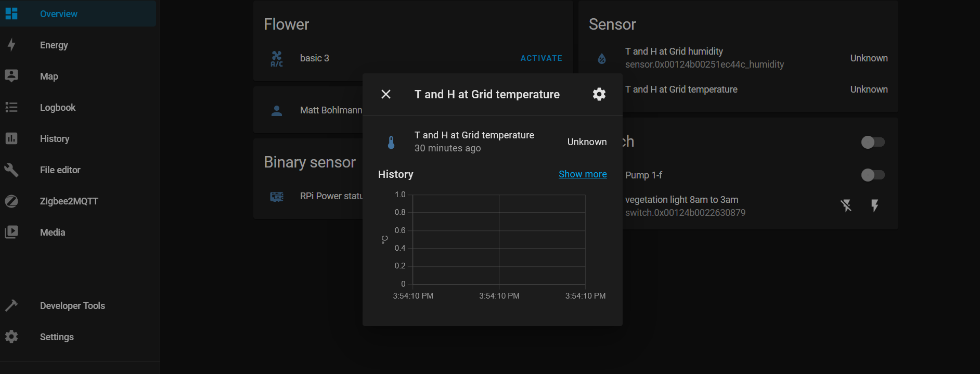The height and width of the screenshot is (374, 980).
Task: Open the dialog settings gear icon
Action: 599,94
